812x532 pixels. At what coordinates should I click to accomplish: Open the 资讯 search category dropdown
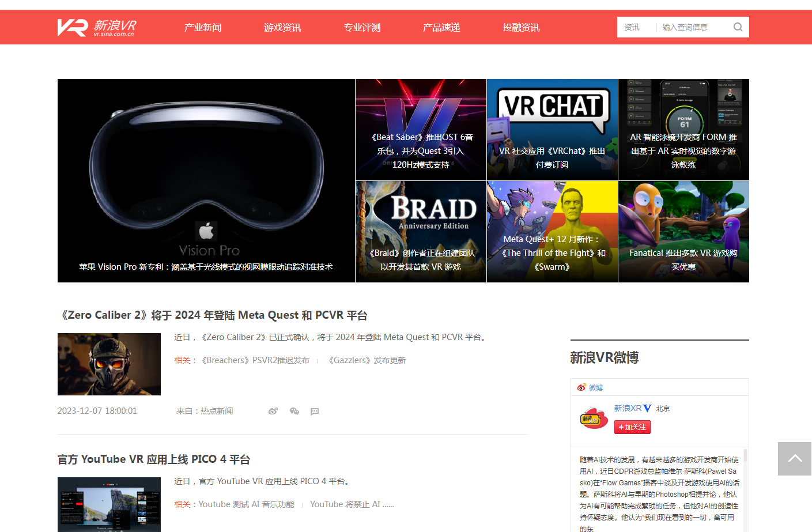[x=632, y=27]
